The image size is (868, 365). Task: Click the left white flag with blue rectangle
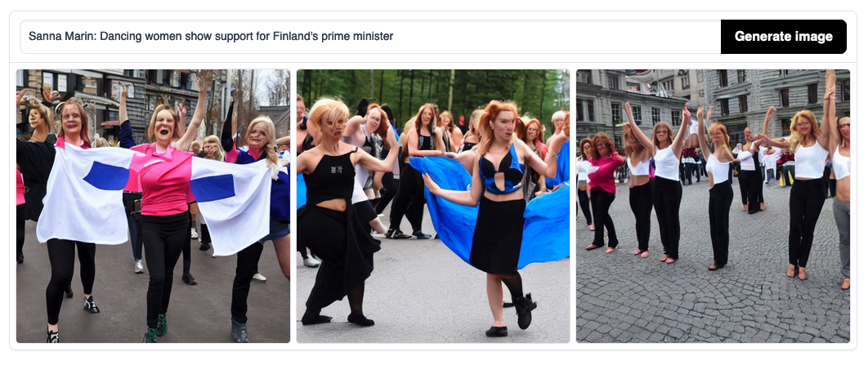coord(88,194)
